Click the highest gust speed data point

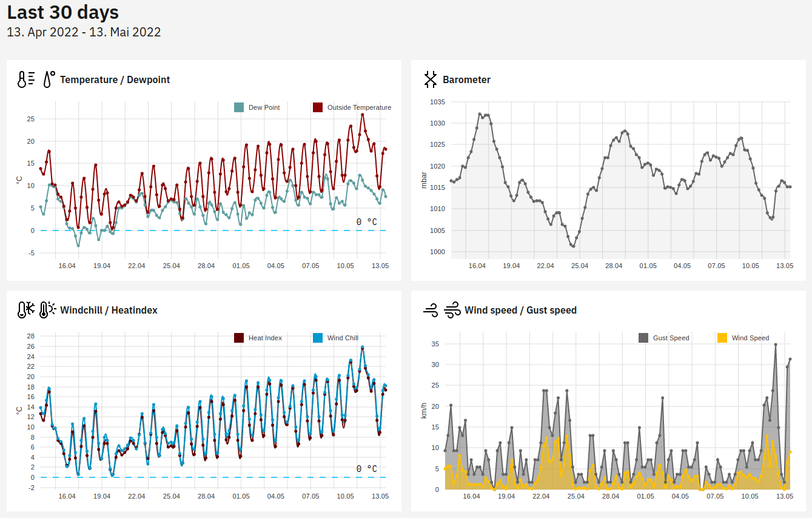[776, 345]
